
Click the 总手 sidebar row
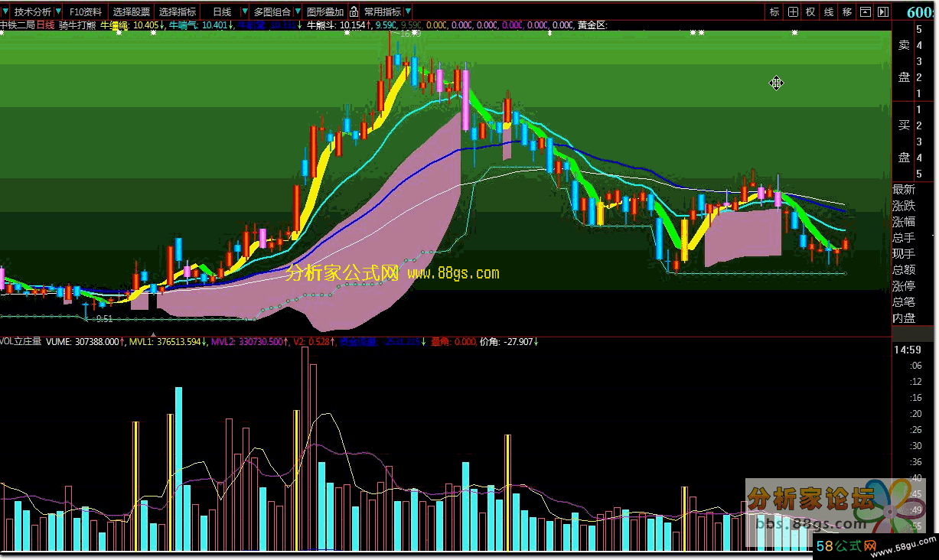[904, 237]
